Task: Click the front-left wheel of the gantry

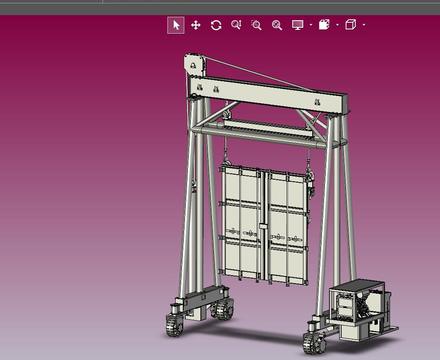Action: point(175,324)
